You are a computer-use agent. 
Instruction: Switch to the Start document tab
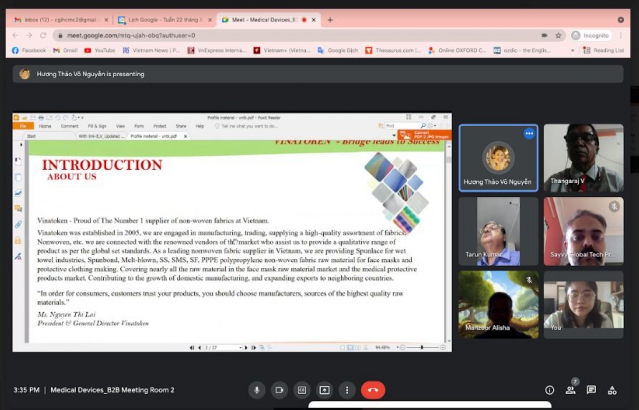(31, 136)
